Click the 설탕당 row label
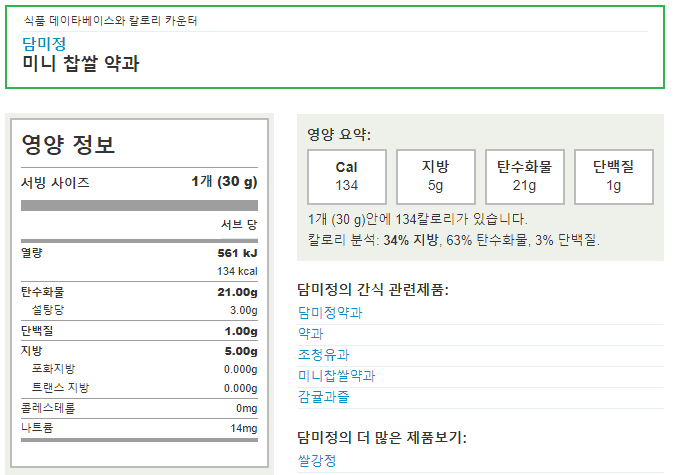The image size is (677, 475). pyautogui.click(x=47, y=310)
